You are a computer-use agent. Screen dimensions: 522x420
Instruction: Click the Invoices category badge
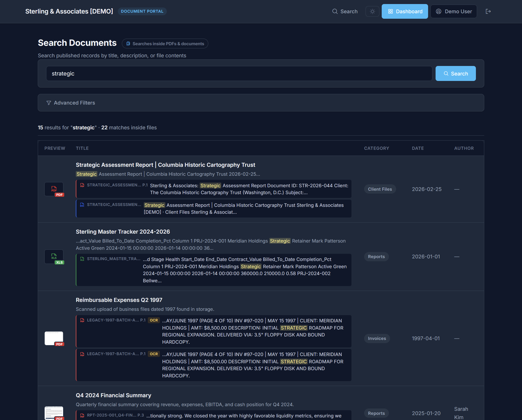[x=377, y=338]
